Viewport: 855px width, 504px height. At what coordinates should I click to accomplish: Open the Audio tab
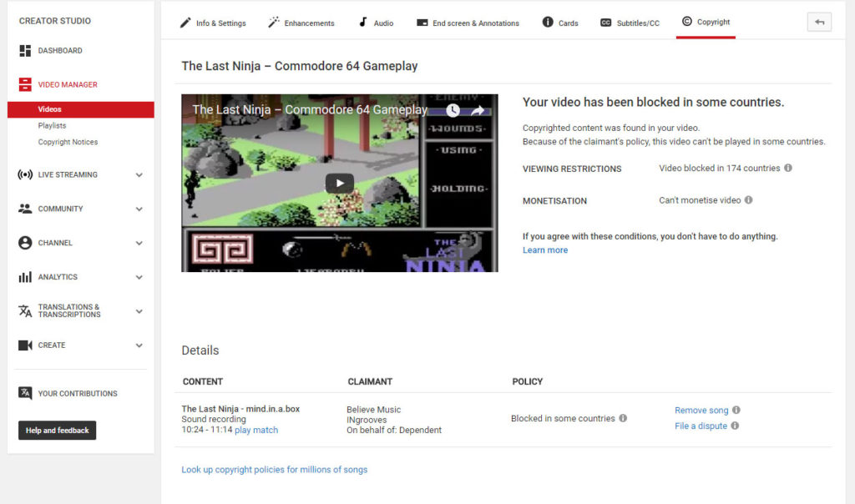click(376, 23)
